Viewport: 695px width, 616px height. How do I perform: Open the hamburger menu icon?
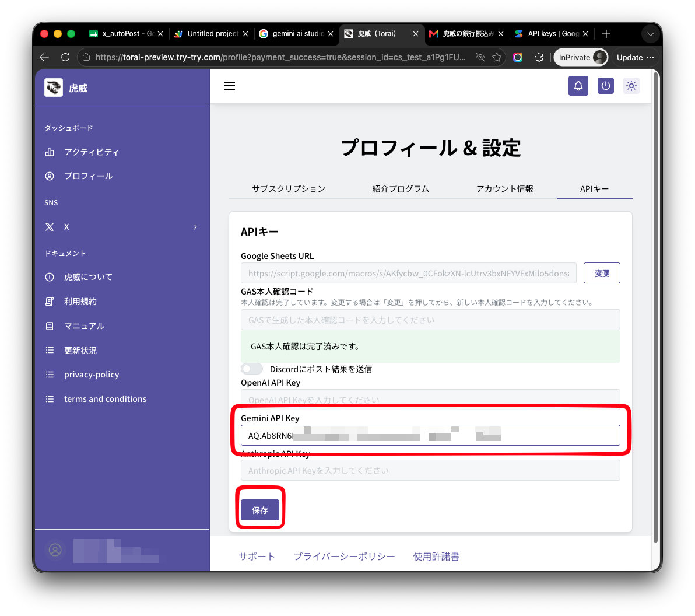tap(230, 86)
